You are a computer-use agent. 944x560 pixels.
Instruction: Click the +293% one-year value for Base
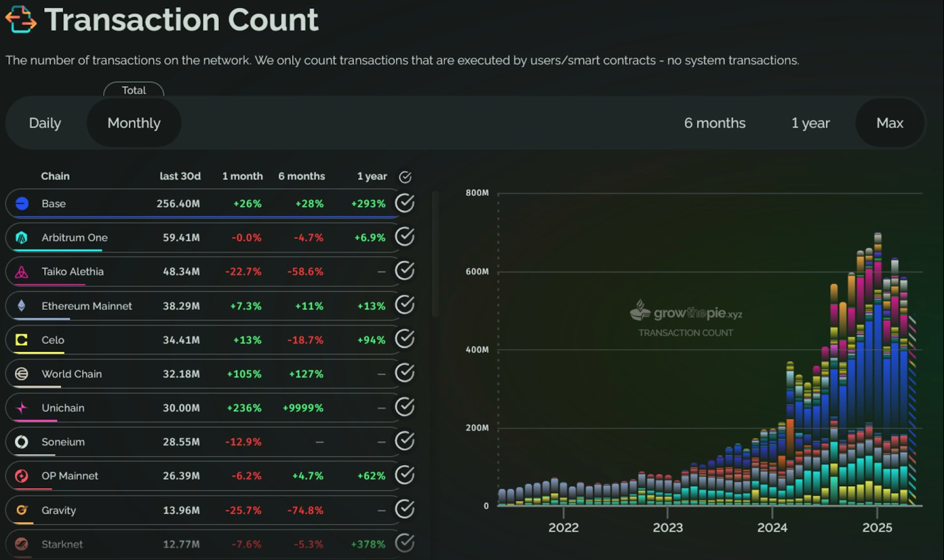click(368, 204)
